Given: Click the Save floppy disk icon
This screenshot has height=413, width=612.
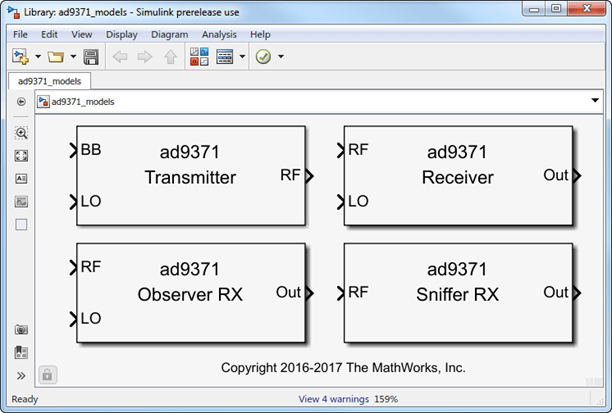Looking at the screenshot, I should pos(91,57).
